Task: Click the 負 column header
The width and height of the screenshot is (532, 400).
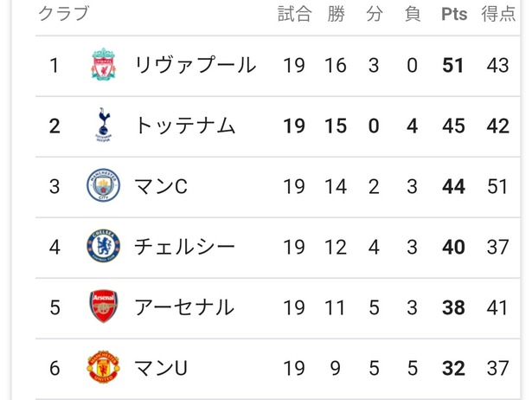Action: tap(413, 14)
